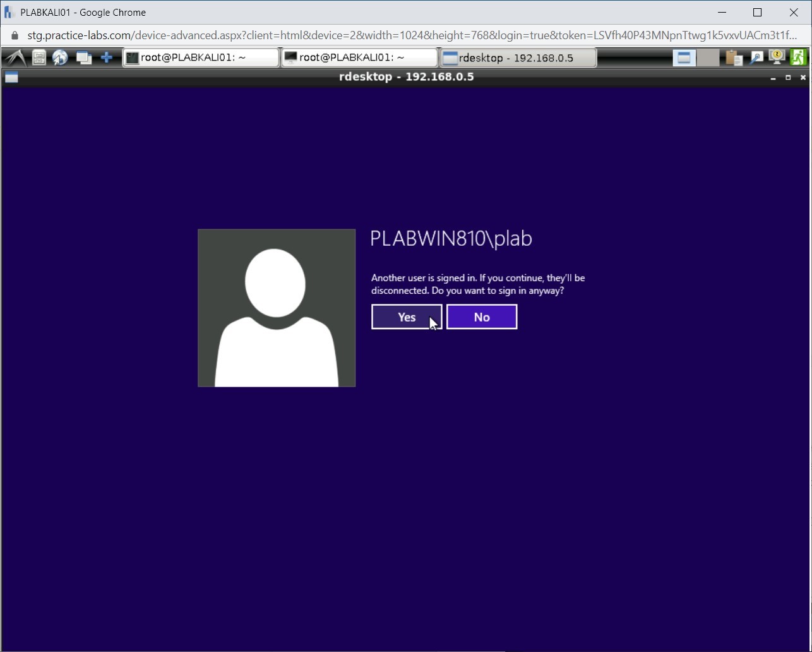
Task: Open the clipboard manager tray icon
Action: (x=733, y=58)
